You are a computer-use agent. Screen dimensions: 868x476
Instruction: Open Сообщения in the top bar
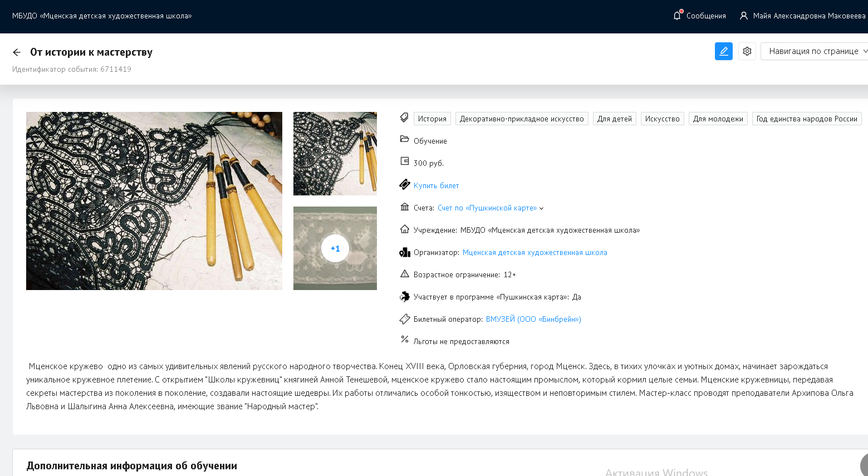coord(705,16)
